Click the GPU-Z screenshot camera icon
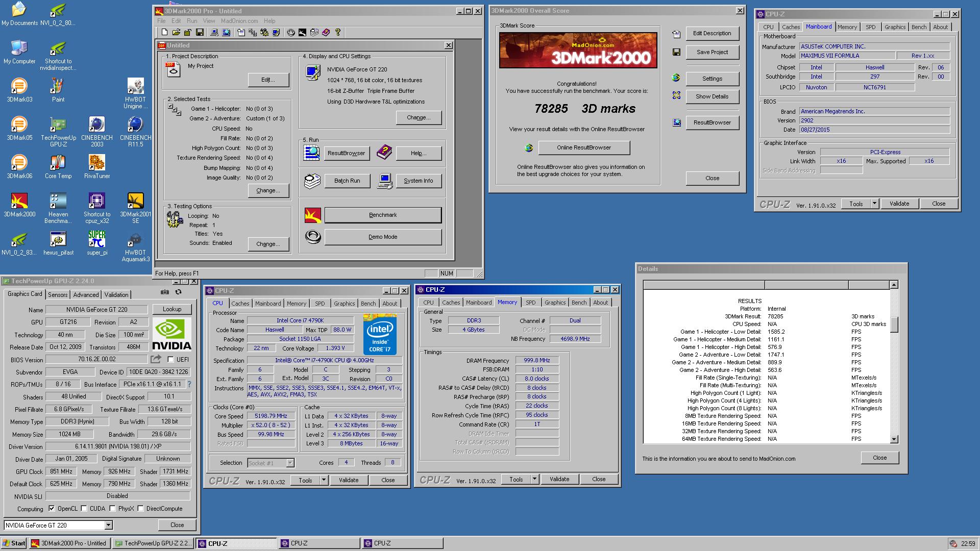 pos(164,292)
